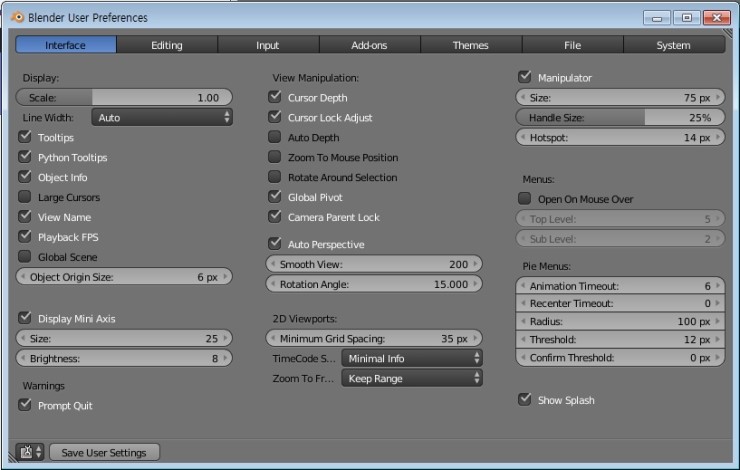Toggle Auto Perspective checkbox
This screenshot has height=470, width=740.
tap(275, 243)
